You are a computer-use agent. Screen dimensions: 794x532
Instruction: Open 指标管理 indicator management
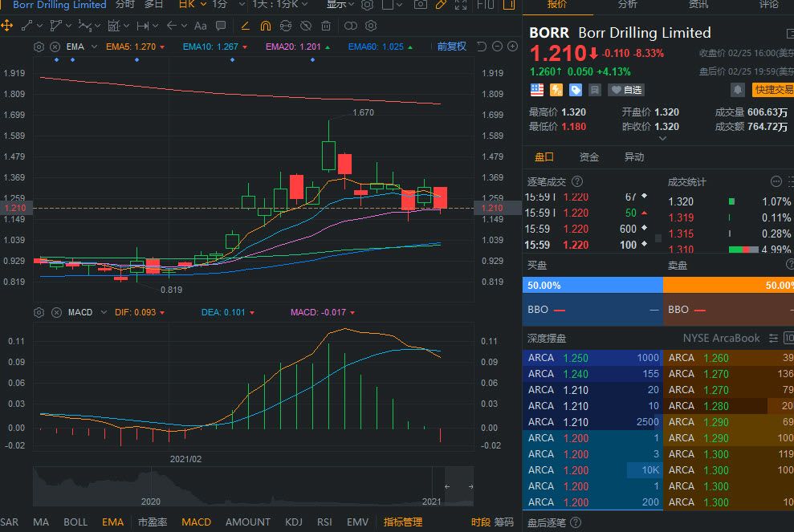click(x=402, y=522)
